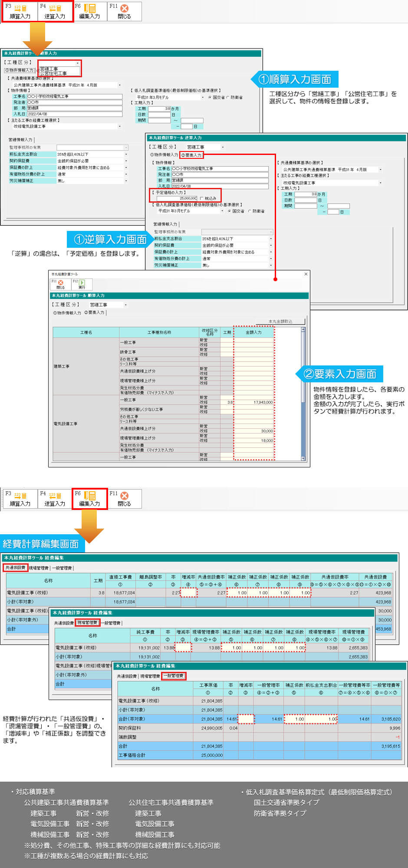Click F4 逆算入力 icon in lower toolbar
The image size is (408, 868).
(55, 499)
